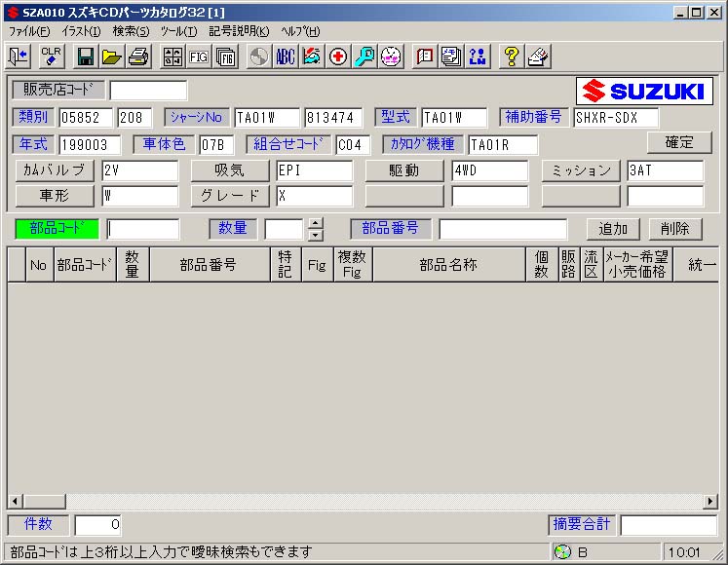The width and height of the screenshot is (728, 565).
Task: Click the key icon in toolbar
Action: (x=364, y=56)
